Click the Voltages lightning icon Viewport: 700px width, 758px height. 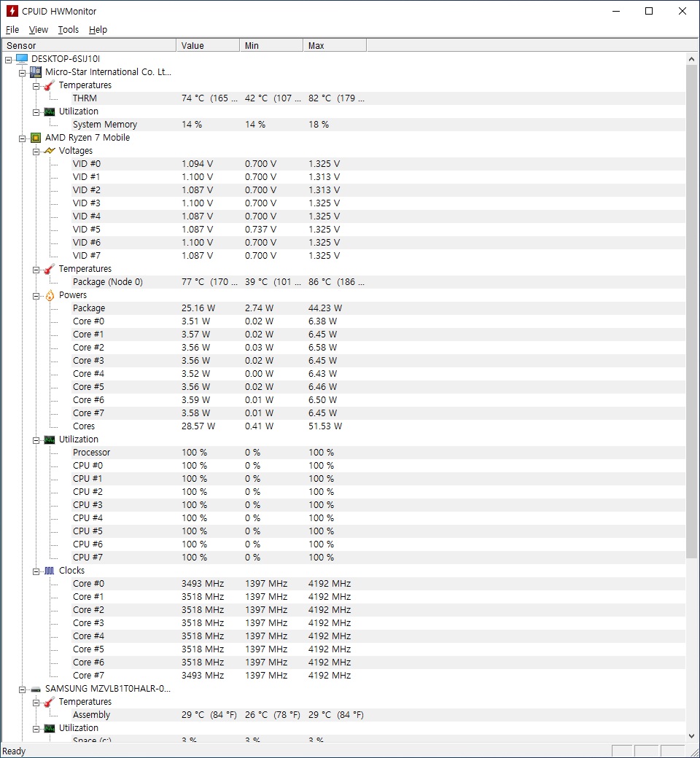coord(50,151)
